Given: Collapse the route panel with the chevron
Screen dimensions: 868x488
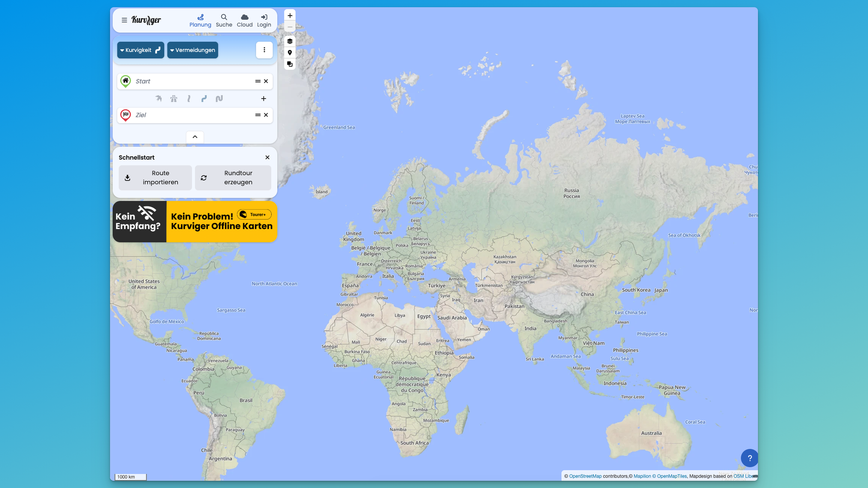Looking at the screenshot, I should pyautogui.click(x=195, y=137).
